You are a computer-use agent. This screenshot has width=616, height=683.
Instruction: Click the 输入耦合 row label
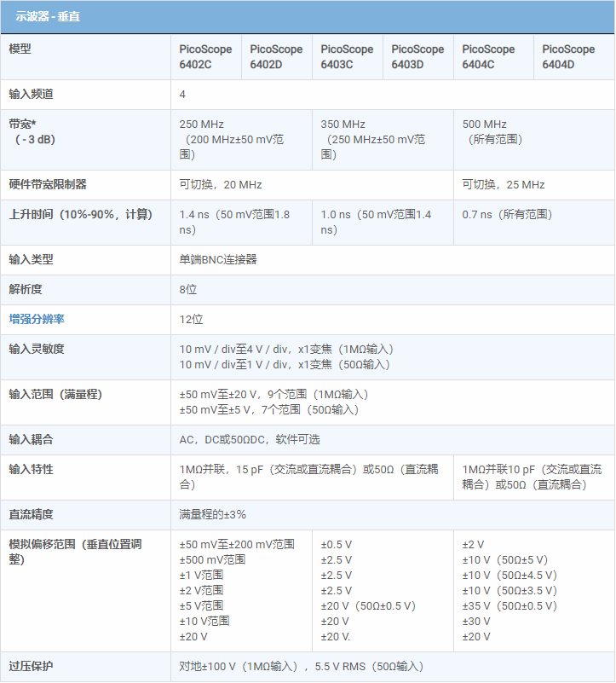pyautogui.click(x=31, y=439)
